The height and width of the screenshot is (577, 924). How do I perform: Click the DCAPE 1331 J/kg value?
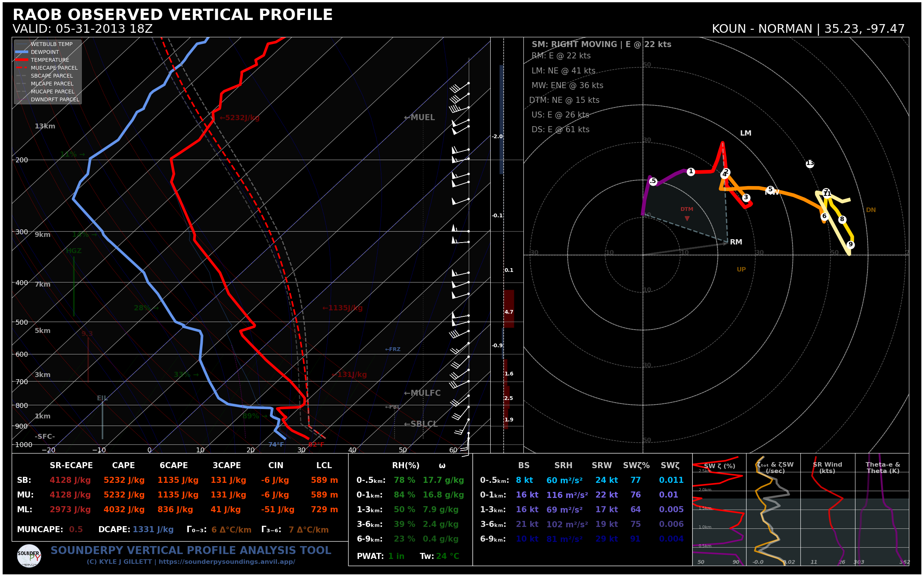click(x=153, y=530)
